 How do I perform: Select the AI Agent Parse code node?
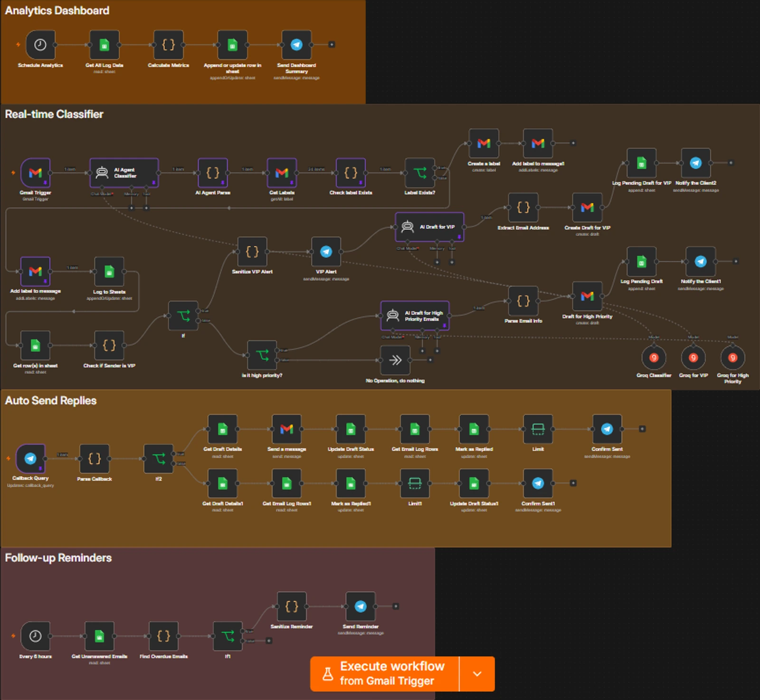coord(213,173)
